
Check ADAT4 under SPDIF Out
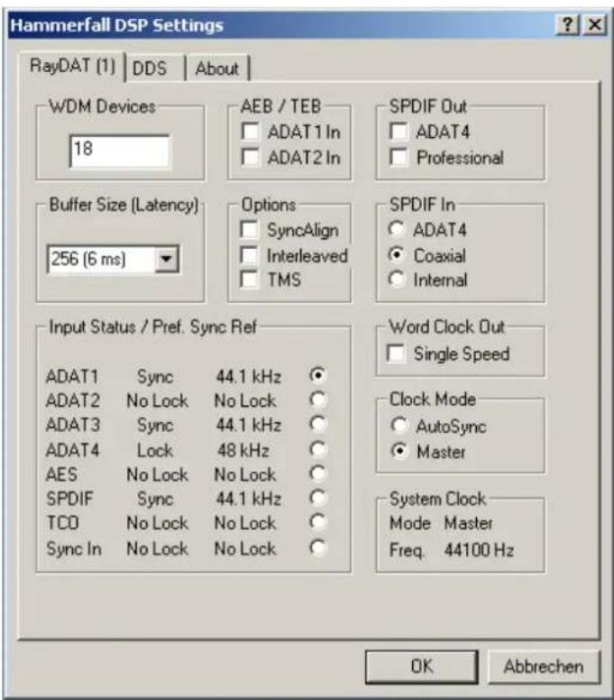pos(398,132)
